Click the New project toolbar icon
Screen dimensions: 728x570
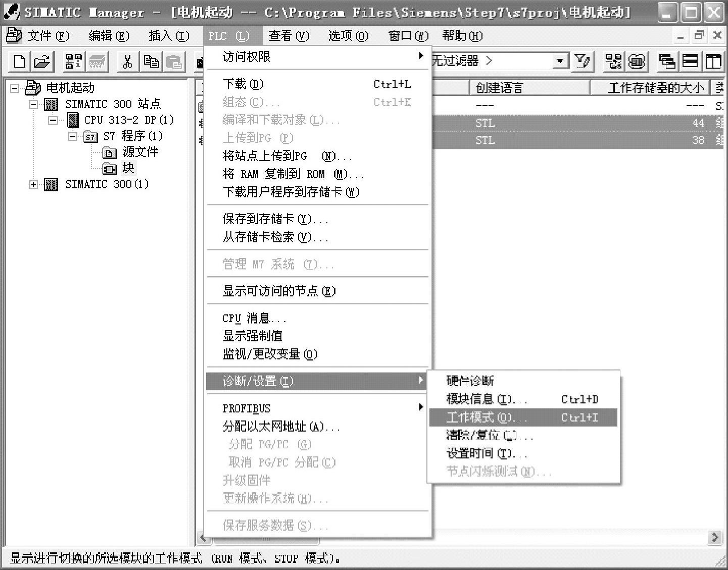[x=19, y=62]
